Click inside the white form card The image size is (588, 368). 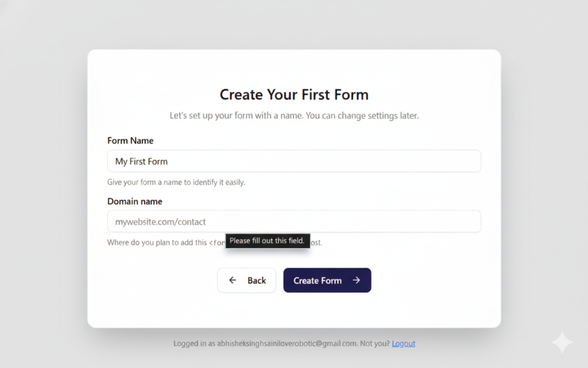coord(294,310)
